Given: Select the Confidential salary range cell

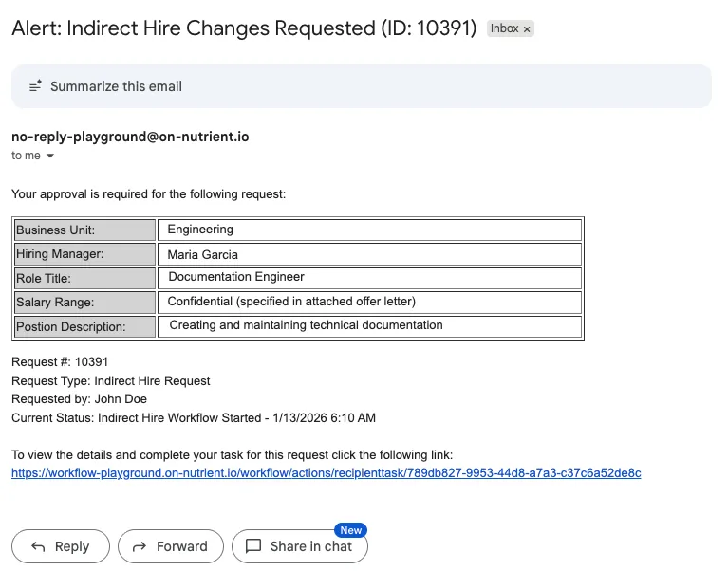Looking at the screenshot, I should coord(369,302).
